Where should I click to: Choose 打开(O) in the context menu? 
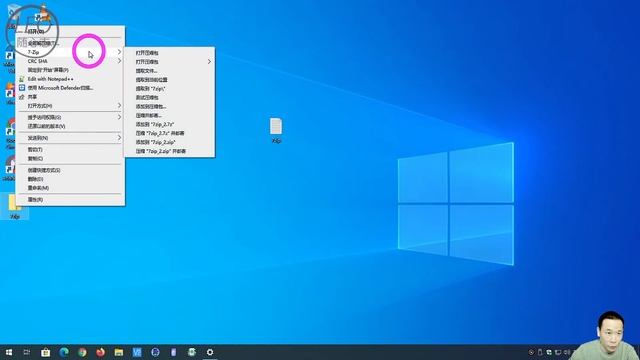pos(70,31)
